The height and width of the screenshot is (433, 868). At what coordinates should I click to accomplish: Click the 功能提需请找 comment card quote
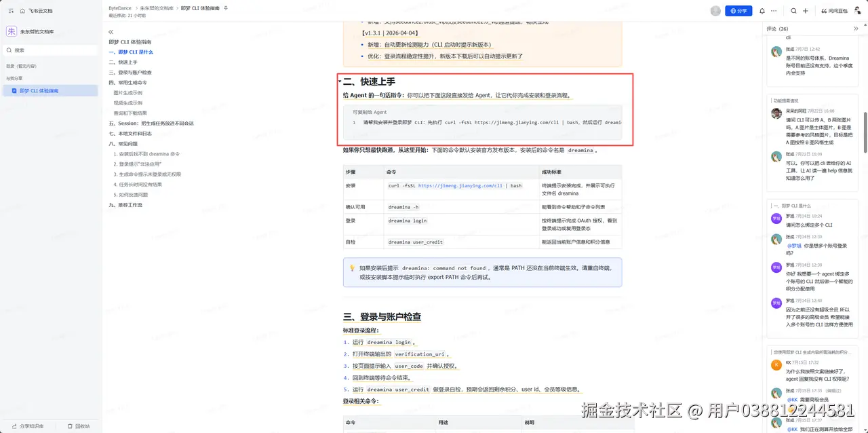coord(786,100)
